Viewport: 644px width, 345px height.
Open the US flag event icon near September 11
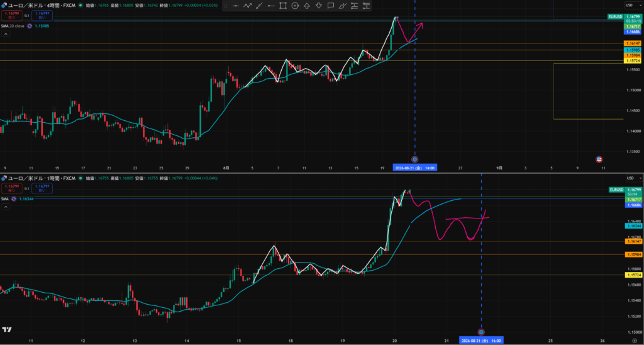[599, 159]
